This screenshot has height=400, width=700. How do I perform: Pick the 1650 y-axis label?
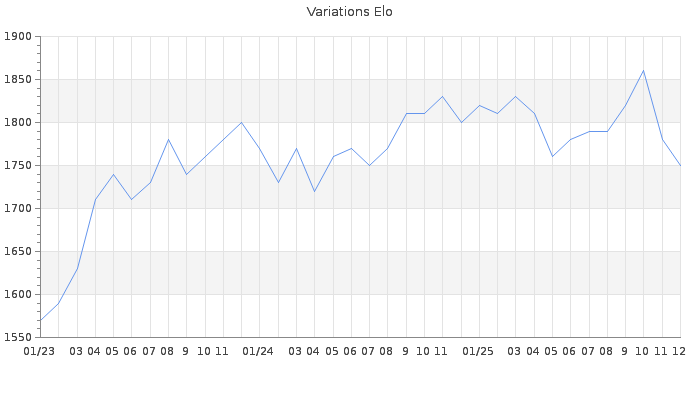(x=17, y=252)
